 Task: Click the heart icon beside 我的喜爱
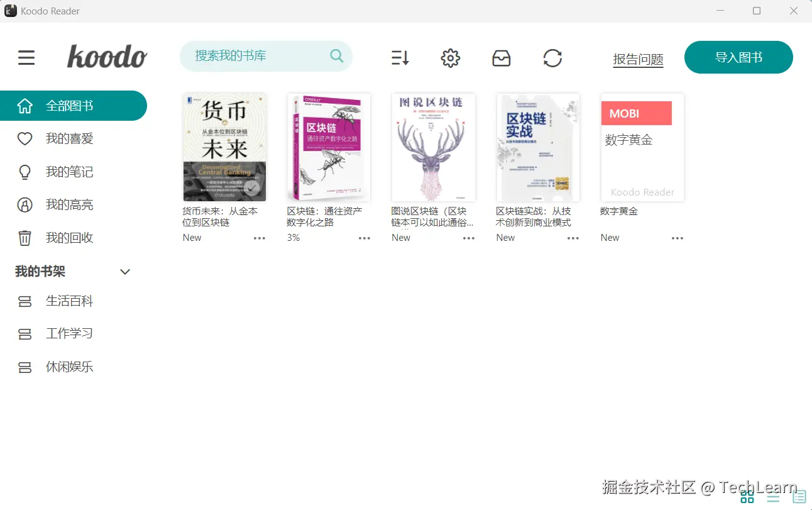25,139
